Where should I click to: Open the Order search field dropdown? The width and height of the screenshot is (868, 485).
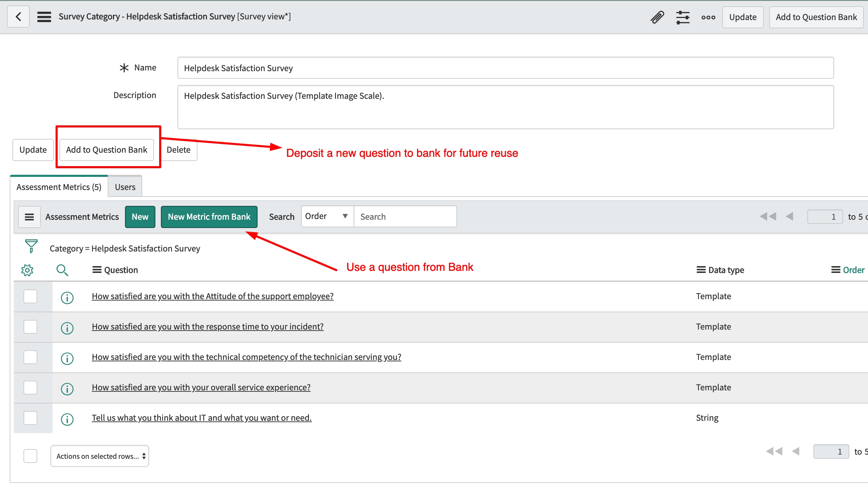pyautogui.click(x=326, y=216)
